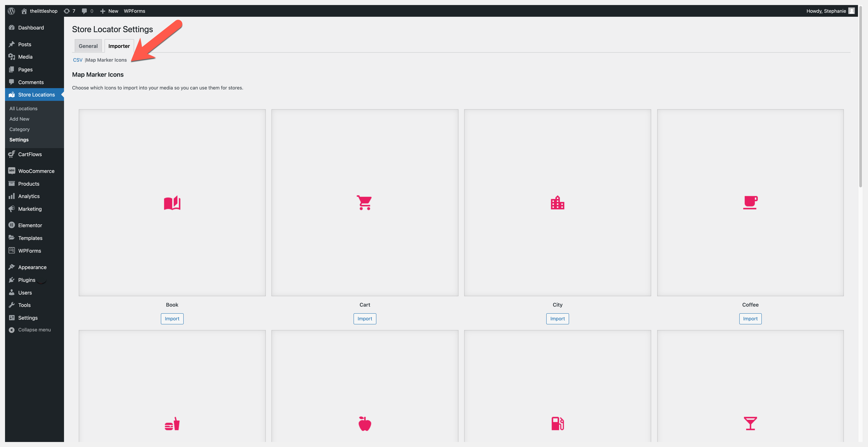Switch to the General tab

coord(88,46)
